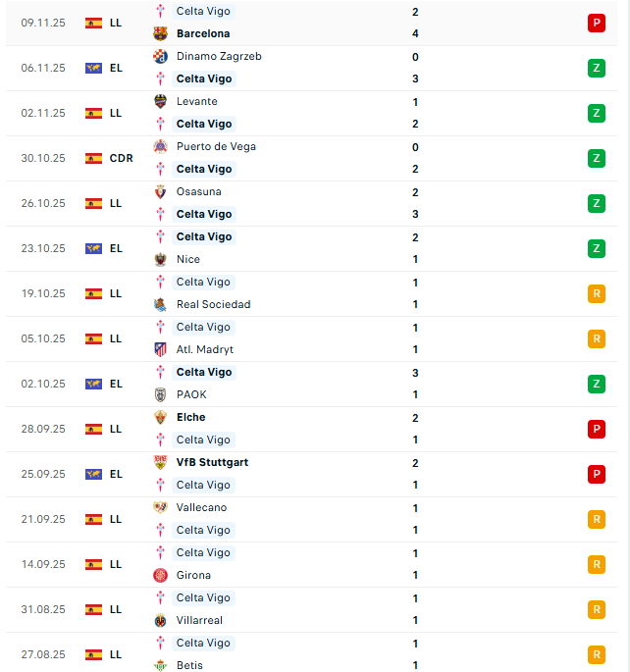
Task: Click the Puerto de Vega badge icon
Action: point(161,146)
